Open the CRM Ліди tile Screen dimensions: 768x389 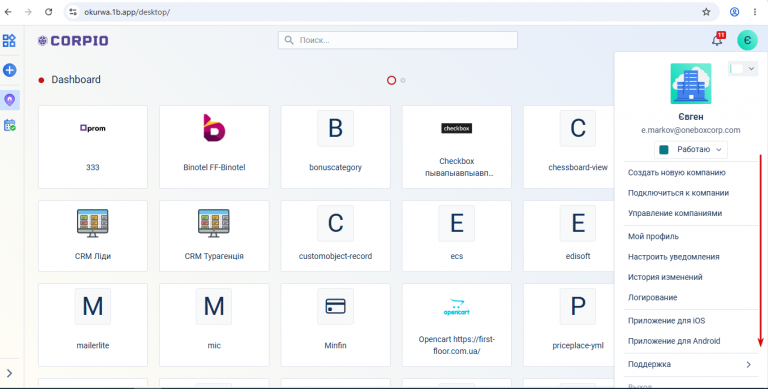[x=93, y=236]
